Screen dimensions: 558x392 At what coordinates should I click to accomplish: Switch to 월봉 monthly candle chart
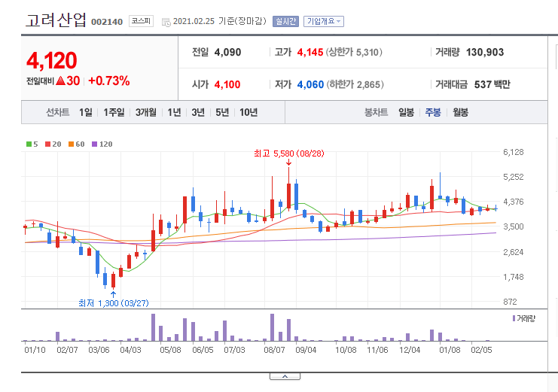pos(461,112)
